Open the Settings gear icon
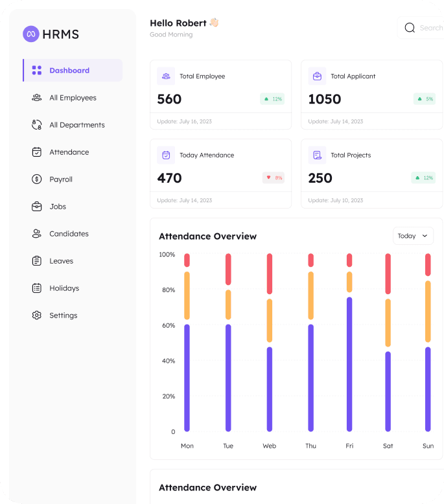The width and height of the screenshot is (444, 504). 37,315
